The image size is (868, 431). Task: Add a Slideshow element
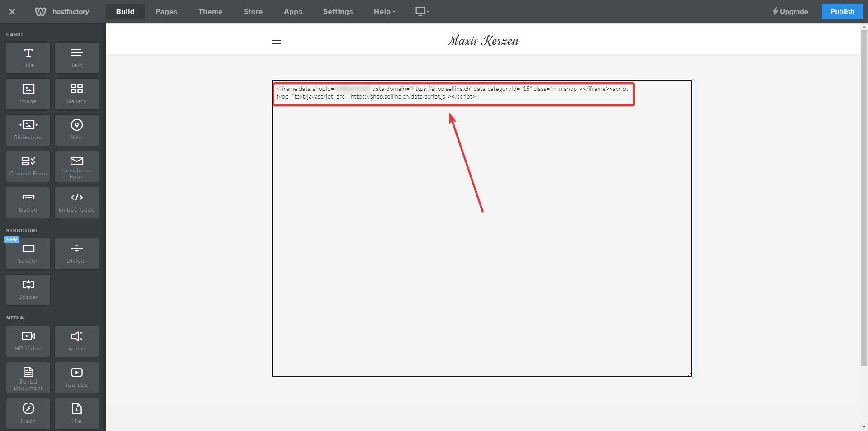pyautogui.click(x=28, y=130)
